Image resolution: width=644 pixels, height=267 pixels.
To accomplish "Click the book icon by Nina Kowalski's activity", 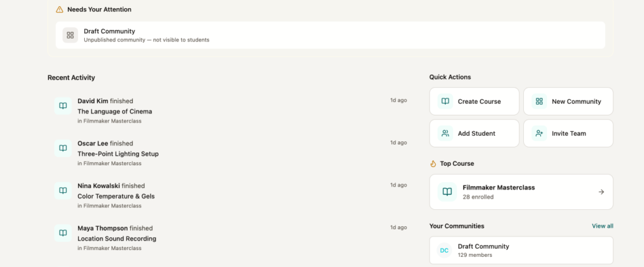I will 63,191.
